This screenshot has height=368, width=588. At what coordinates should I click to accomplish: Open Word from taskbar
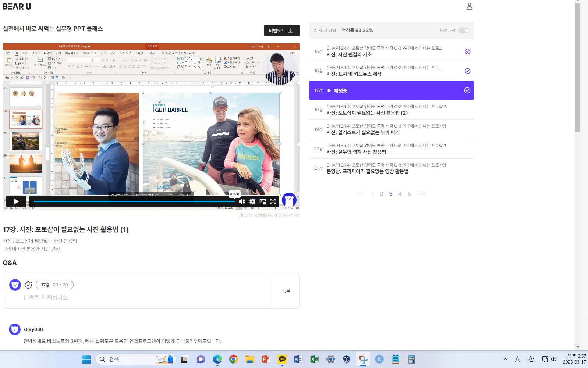(298, 359)
